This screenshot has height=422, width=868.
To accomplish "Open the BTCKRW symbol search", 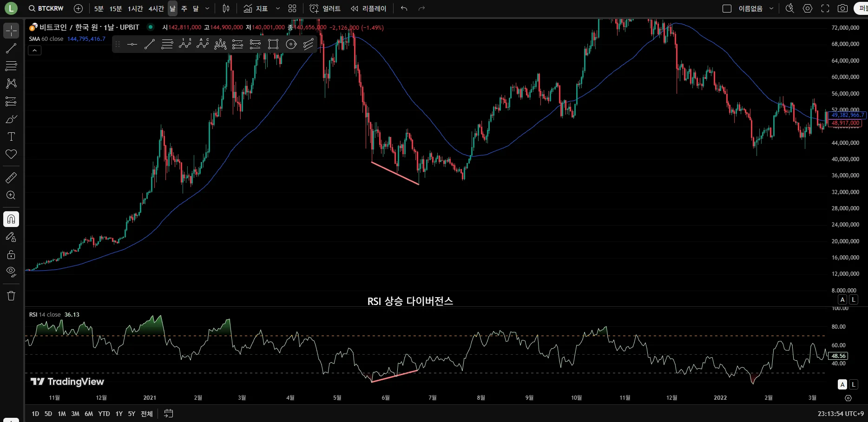I will (x=46, y=8).
